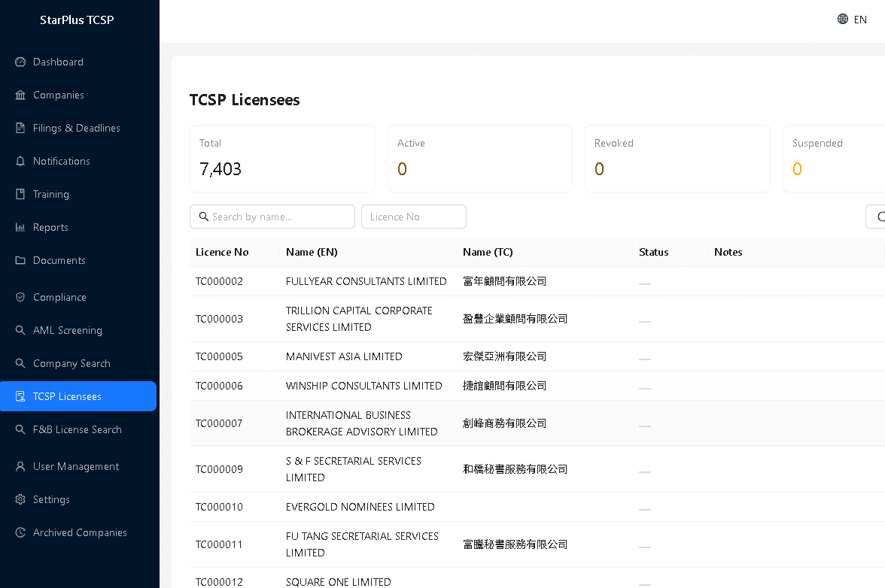Select Notifications in the sidebar
The width and height of the screenshot is (885, 588).
[x=78, y=161]
